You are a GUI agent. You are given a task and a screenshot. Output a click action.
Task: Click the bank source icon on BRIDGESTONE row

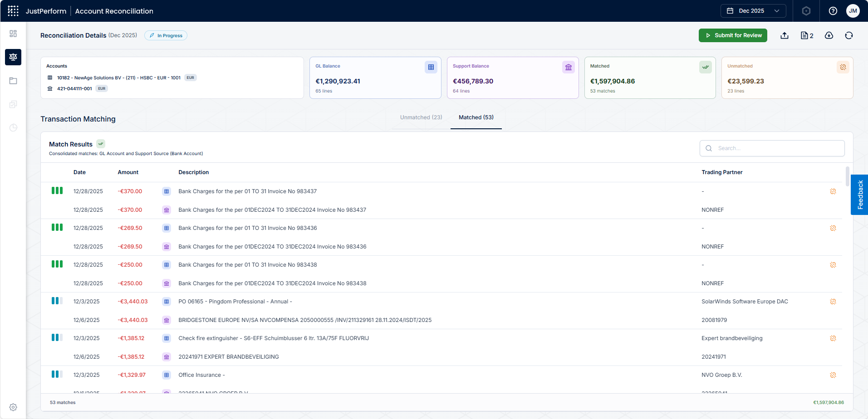[x=167, y=320]
